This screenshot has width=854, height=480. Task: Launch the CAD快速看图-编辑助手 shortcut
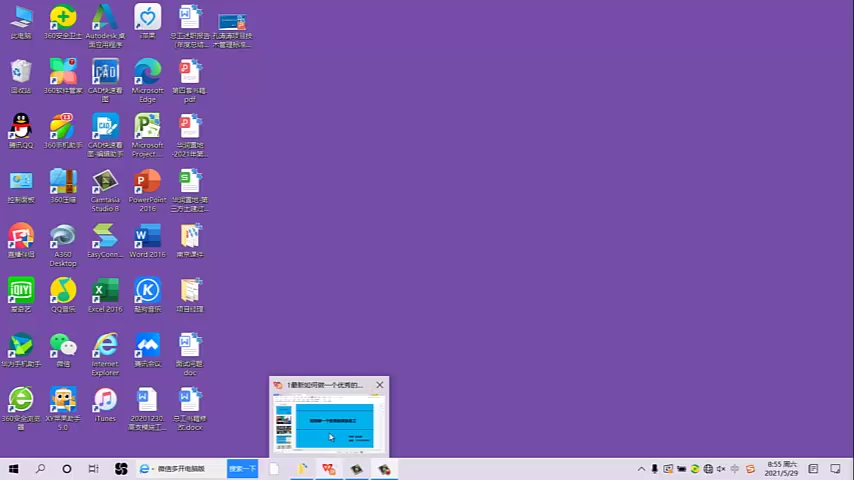105,135
